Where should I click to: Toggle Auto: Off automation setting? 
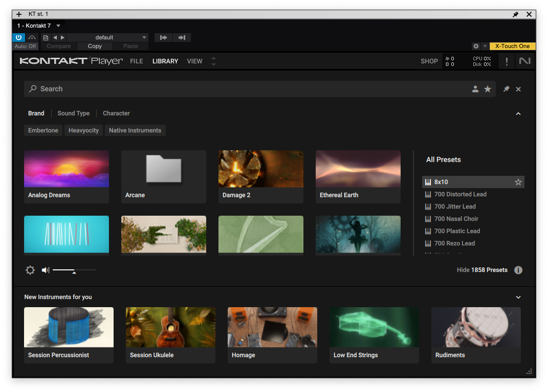(x=25, y=46)
